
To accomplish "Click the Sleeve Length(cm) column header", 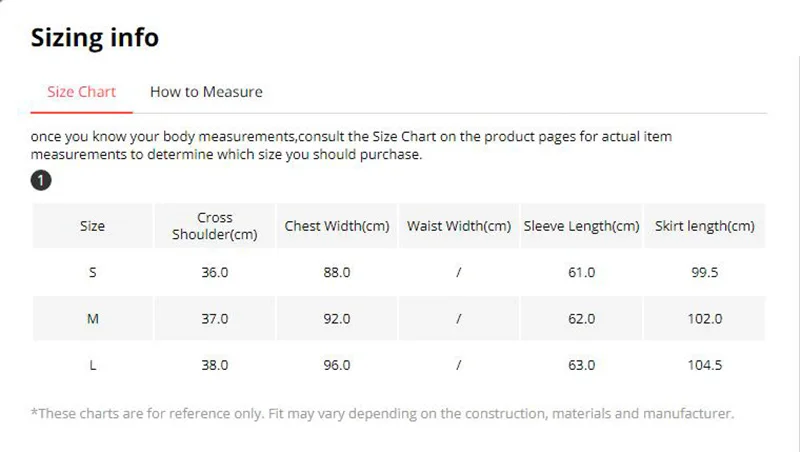I will pos(581,226).
